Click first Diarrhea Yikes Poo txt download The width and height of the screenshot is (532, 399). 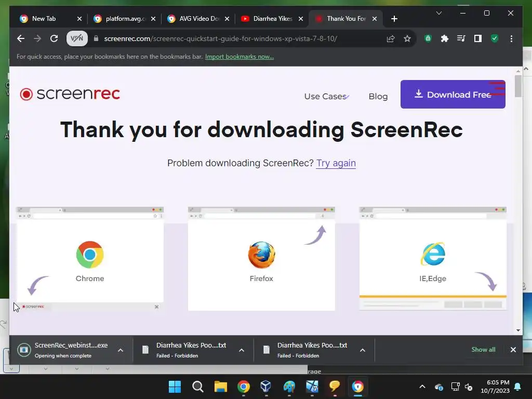click(187, 350)
